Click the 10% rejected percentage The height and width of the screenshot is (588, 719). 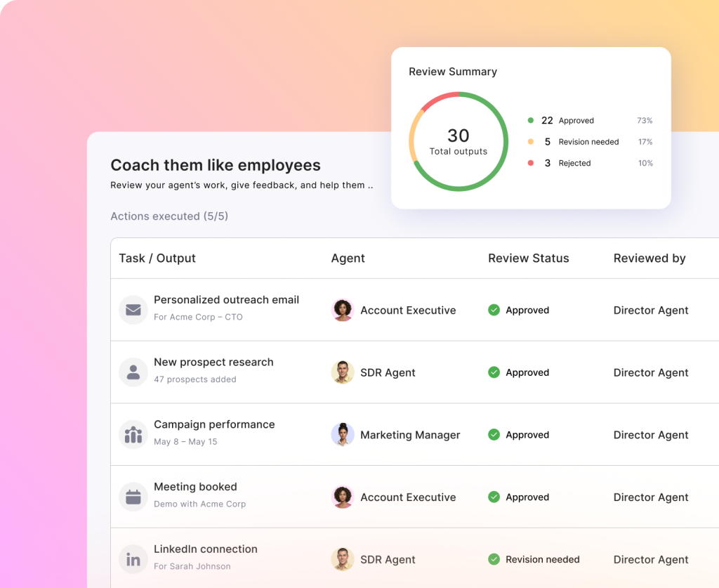[646, 163]
